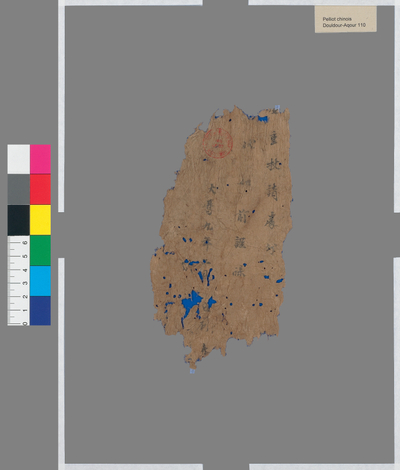Viewport: 400px width, 470px height.
Task: Click the character at fragment's bottom tip
Action: click(x=205, y=350)
